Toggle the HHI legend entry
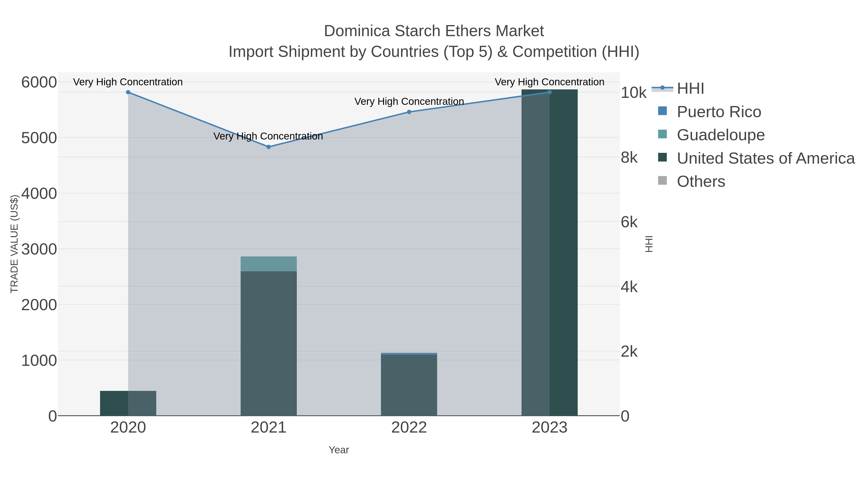The width and height of the screenshot is (868, 488). click(x=678, y=89)
